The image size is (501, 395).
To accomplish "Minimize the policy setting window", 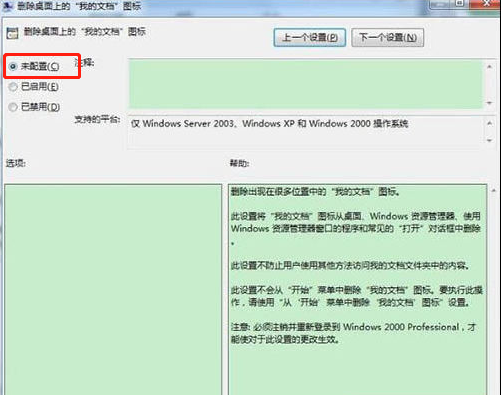I will point(439,3).
